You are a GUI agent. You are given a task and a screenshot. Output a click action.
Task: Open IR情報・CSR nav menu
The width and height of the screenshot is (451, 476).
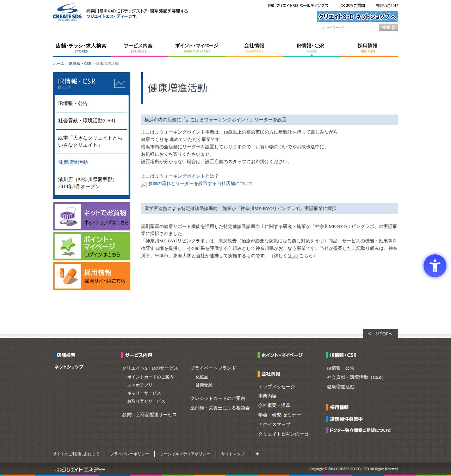pos(311,48)
